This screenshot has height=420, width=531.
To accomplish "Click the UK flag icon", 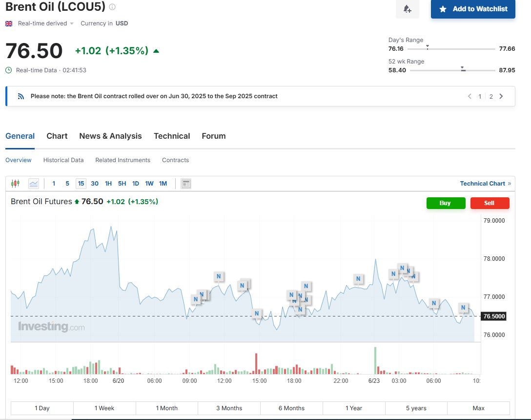I will (x=9, y=23).
